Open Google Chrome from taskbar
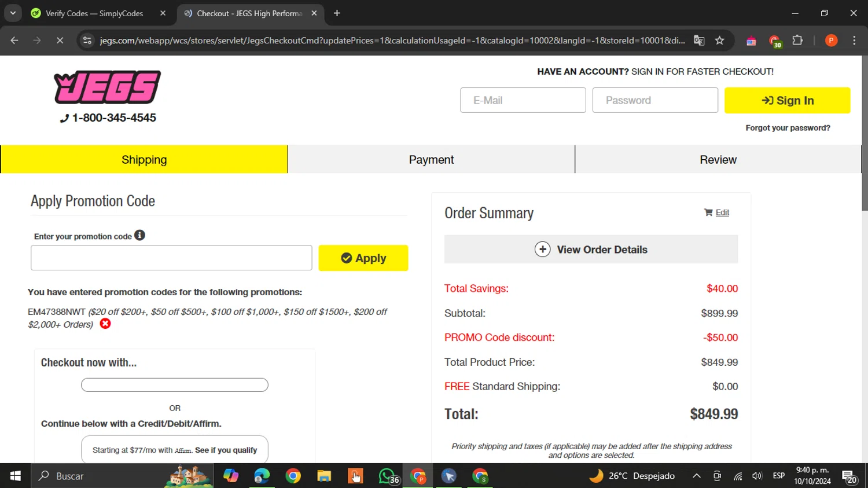 tap(293, 476)
